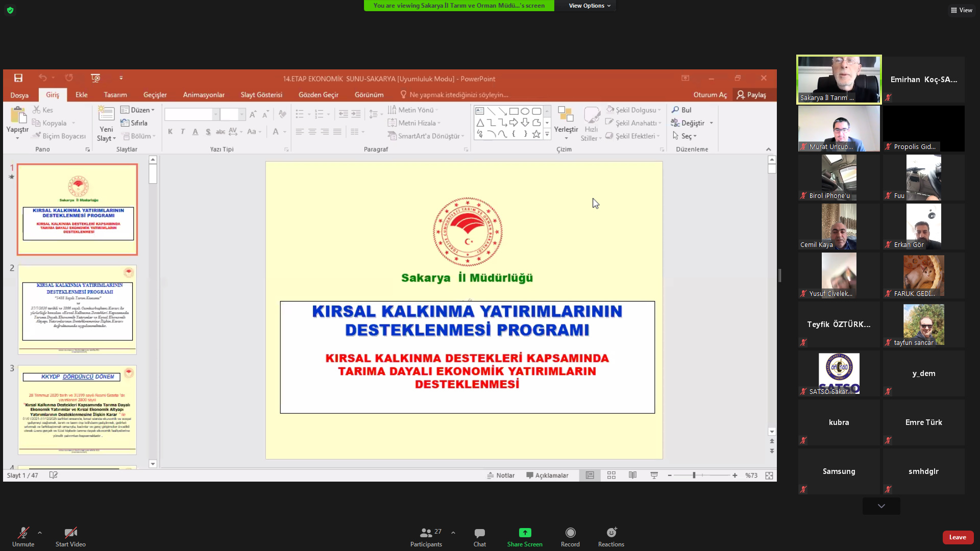Unmute the microphone
Image resolution: width=980 pixels, height=551 pixels.
click(x=23, y=533)
